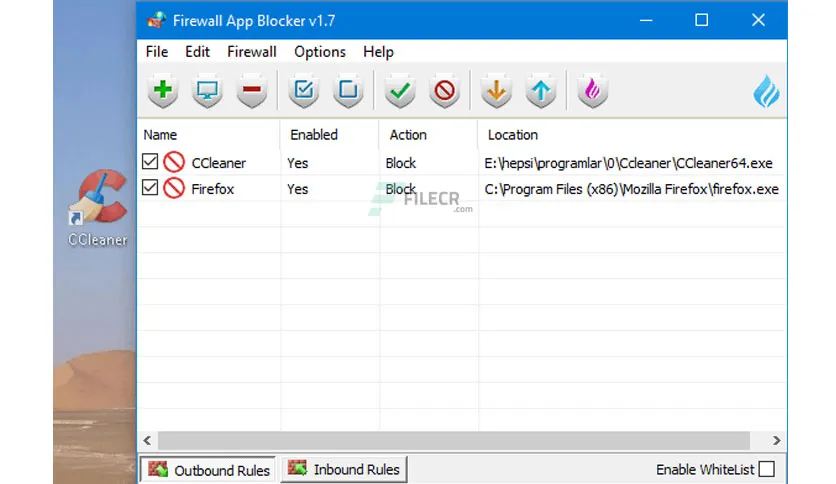Image resolution: width=836 pixels, height=484 pixels.
Task: Click the CCleaner64.exe location path
Action: [628, 163]
